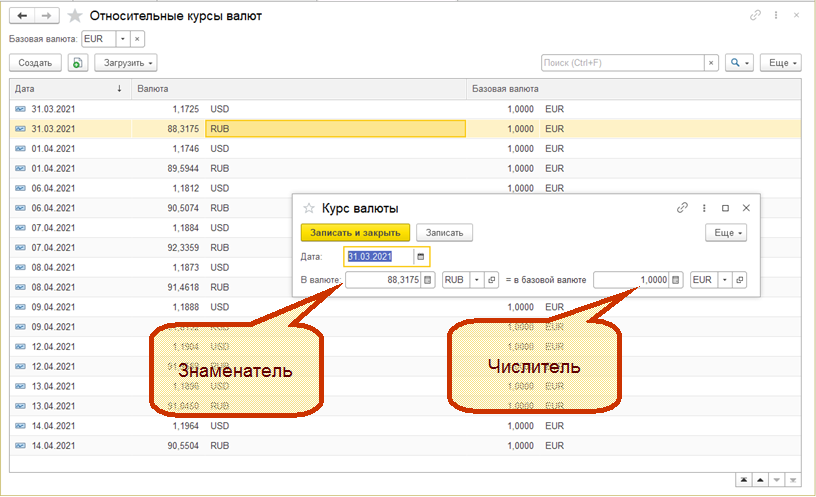Open calculator for the base currency value
This screenshot has height=497, width=816.
click(676, 281)
